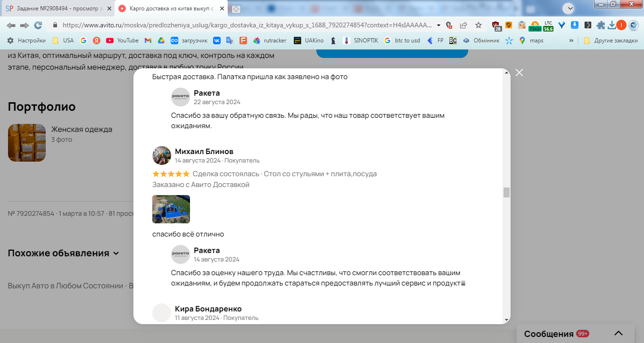Open Михаил Блинов reviewer profile name
Image resolution: width=644 pixels, height=343 pixels.
(204, 151)
